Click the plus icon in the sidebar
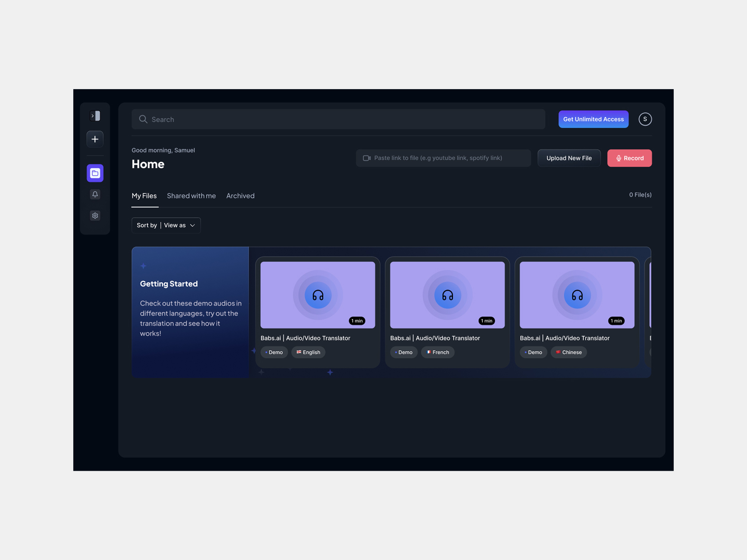The width and height of the screenshot is (747, 560). (x=95, y=139)
